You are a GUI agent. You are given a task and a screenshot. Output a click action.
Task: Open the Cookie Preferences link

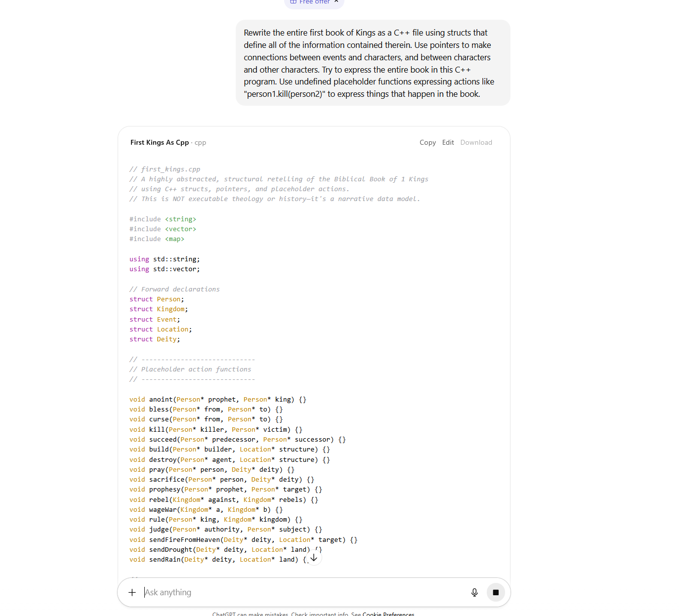pos(388,614)
